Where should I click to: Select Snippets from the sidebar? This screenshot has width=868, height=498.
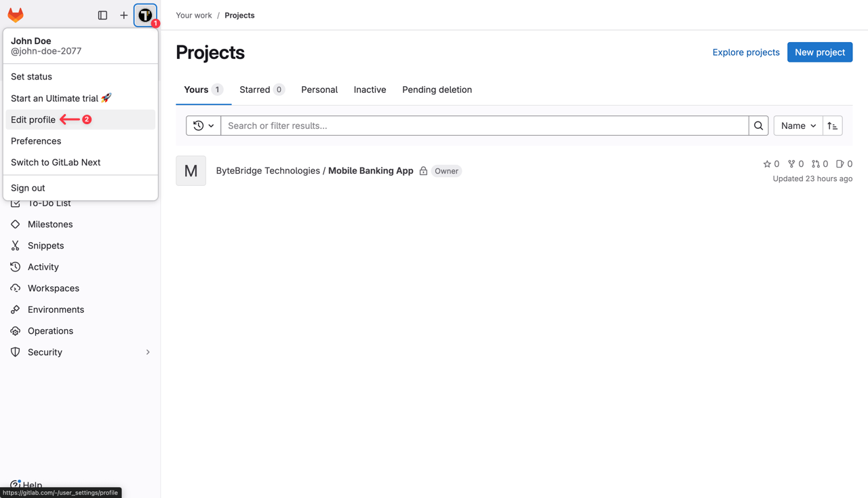click(45, 245)
